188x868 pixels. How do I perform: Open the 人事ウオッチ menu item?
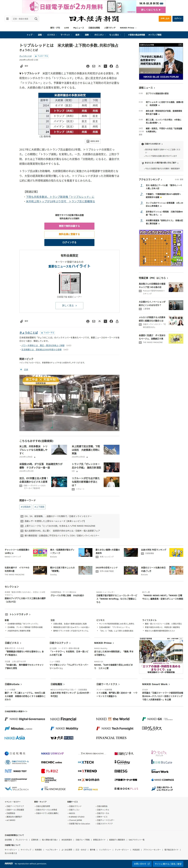tap(110, 28)
